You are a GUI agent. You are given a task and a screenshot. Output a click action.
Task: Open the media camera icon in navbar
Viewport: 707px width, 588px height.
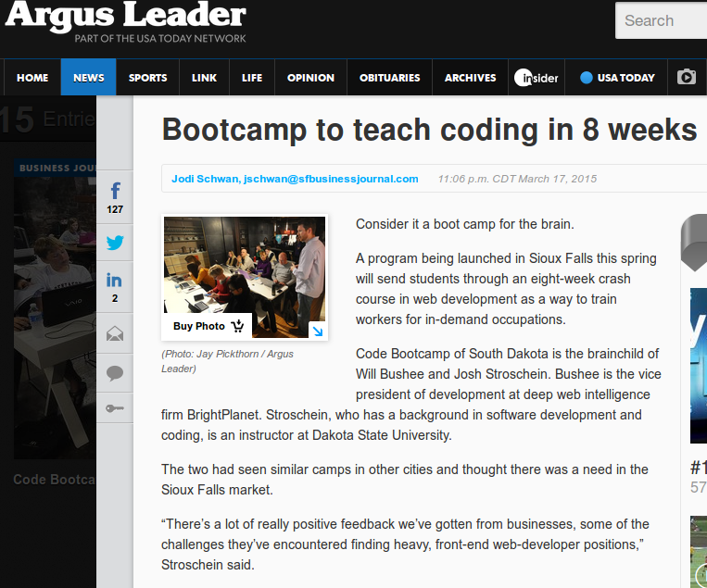tap(687, 77)
